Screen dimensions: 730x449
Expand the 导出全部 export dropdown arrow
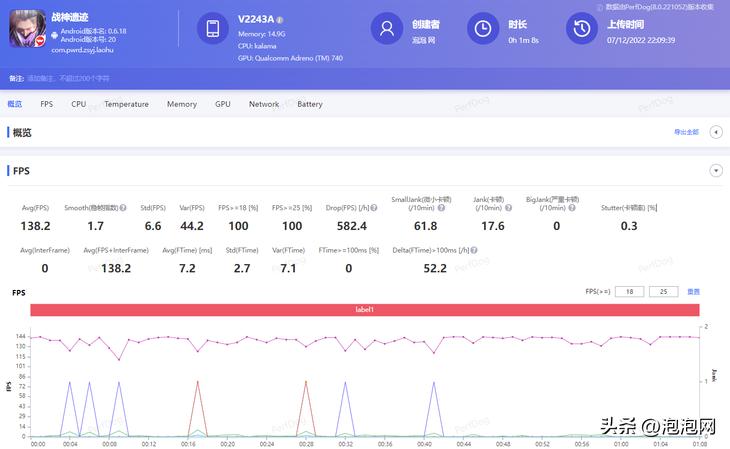(717, 132)
